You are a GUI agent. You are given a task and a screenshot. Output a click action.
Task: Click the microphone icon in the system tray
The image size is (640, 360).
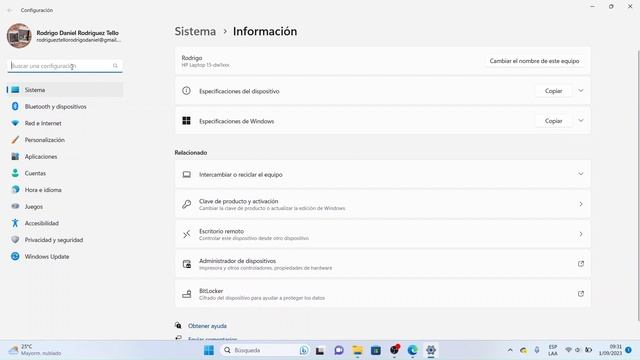tap(537, 350)
